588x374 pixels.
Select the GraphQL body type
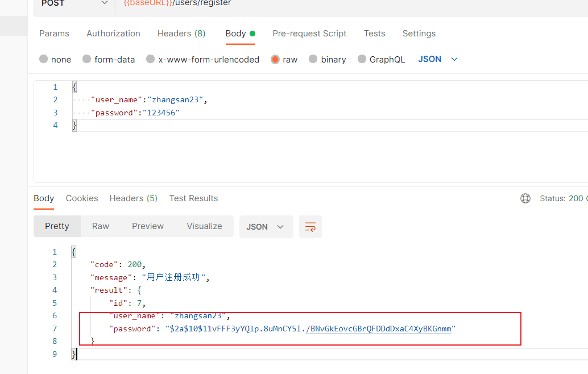381,59
